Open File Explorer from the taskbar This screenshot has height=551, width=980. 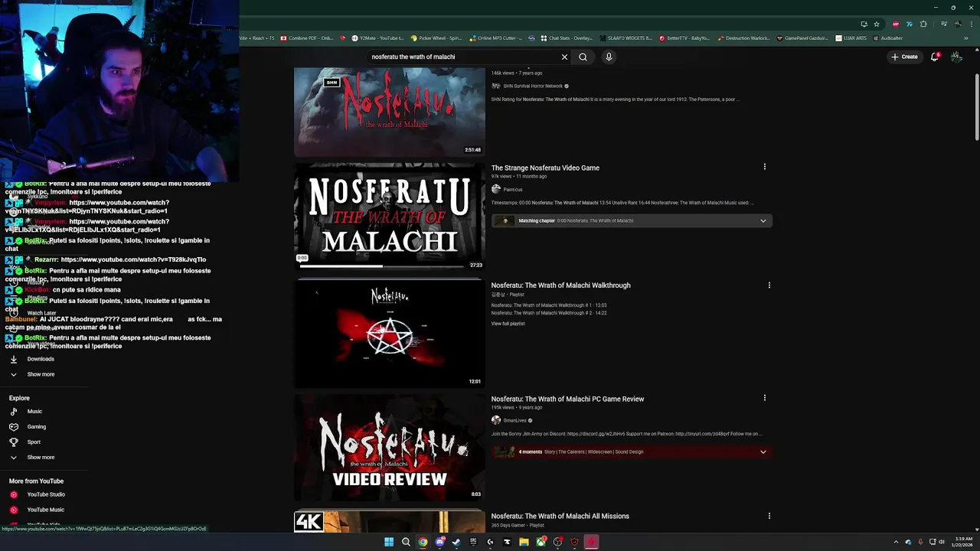(524, 542)
